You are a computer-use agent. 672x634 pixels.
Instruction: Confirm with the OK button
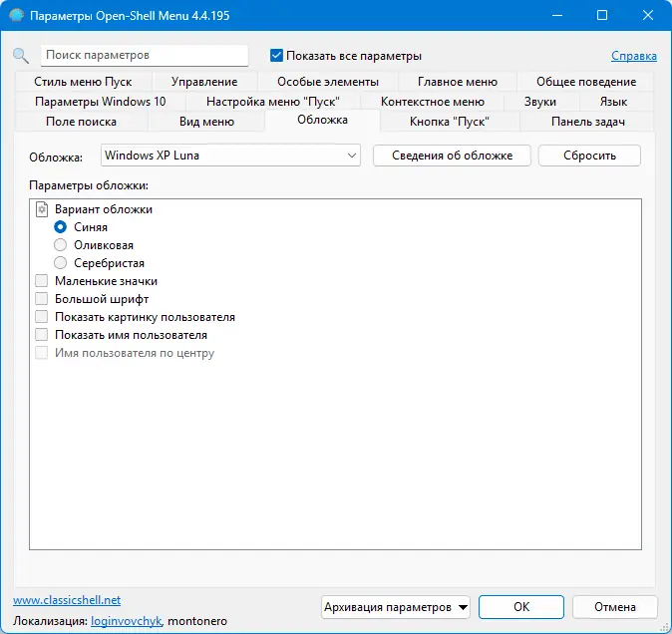click(x=521, y=607)
